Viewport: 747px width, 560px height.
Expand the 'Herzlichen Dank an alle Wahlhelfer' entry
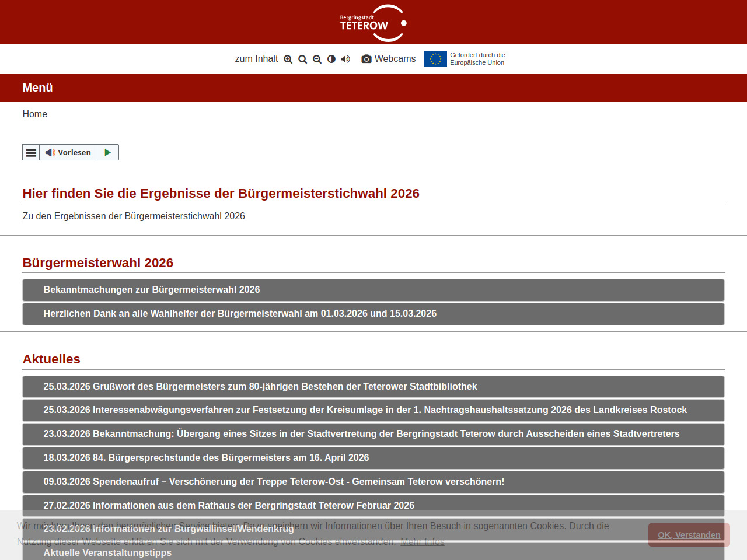click(240, 314)
